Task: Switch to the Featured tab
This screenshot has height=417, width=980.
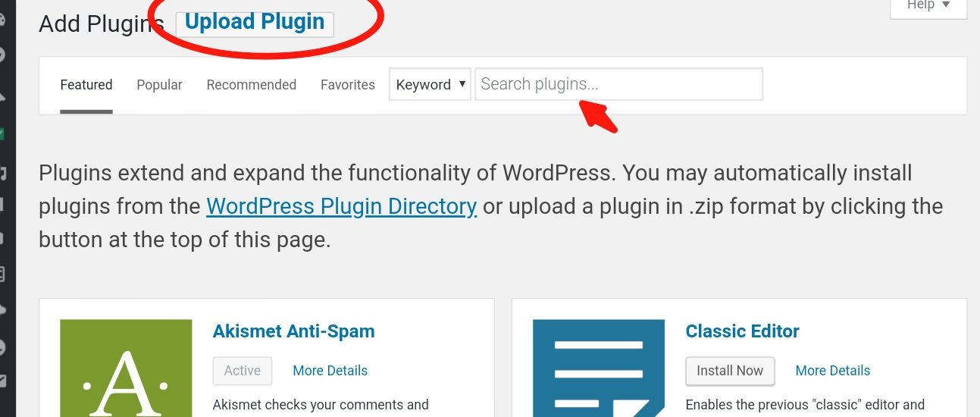Action: coord(86,85)
